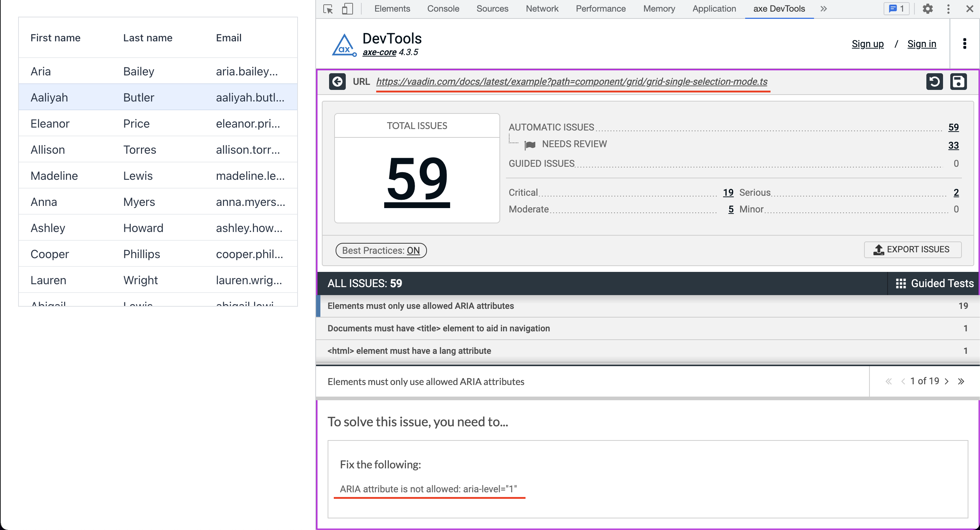Click the axe DevTools triangle logo
The width and height of the screenshot is (980, 530).
click(344, 45)
